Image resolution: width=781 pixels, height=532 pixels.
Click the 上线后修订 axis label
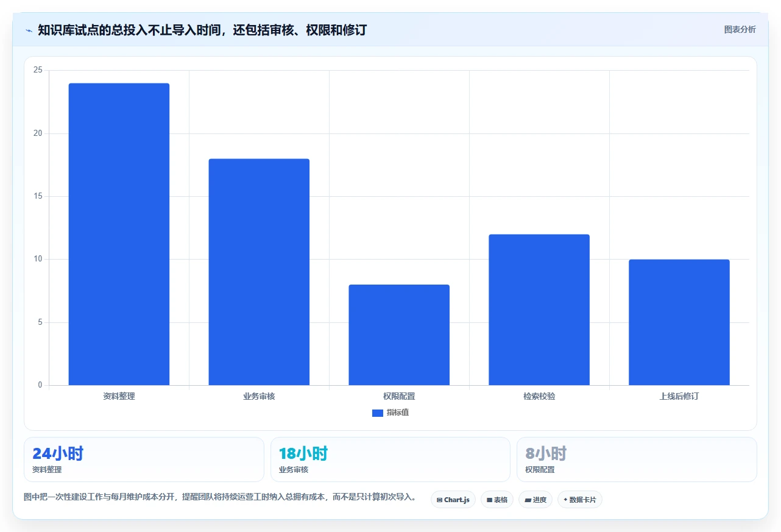coord(679,396)
